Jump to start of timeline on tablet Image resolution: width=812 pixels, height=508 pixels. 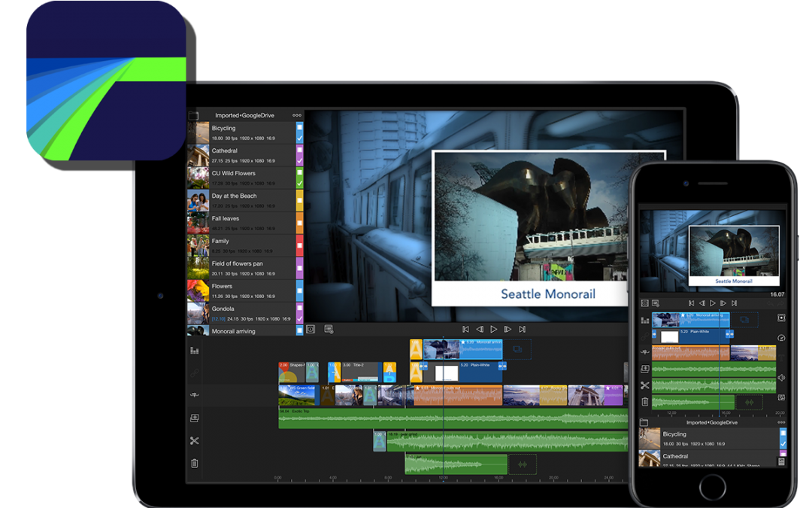coord(465,329)
